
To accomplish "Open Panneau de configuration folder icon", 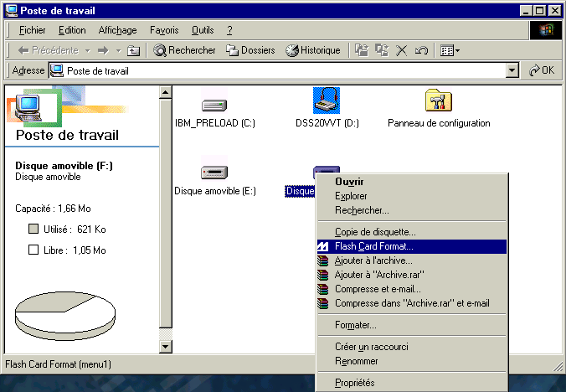I will point(439,101).
